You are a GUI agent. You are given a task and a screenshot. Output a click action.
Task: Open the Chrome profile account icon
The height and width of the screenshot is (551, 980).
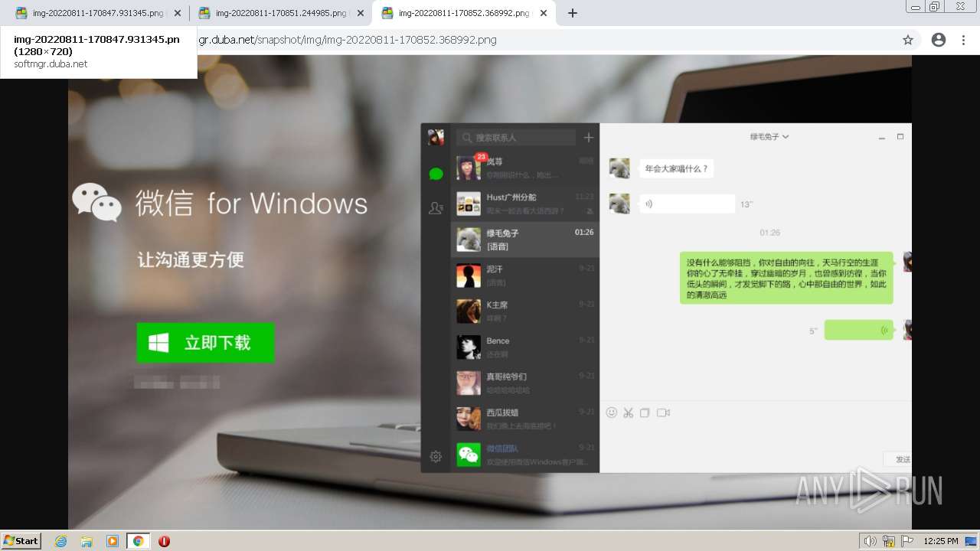coord(939,40)
